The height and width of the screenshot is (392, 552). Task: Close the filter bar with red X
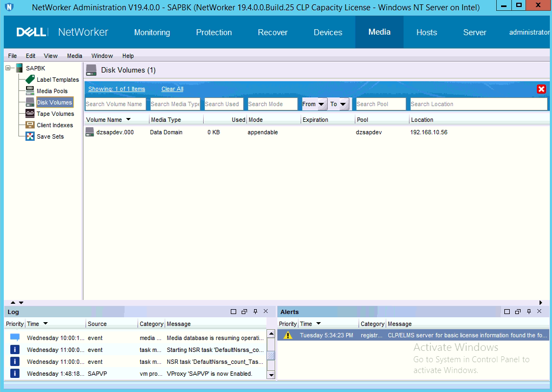click(541, 89)
